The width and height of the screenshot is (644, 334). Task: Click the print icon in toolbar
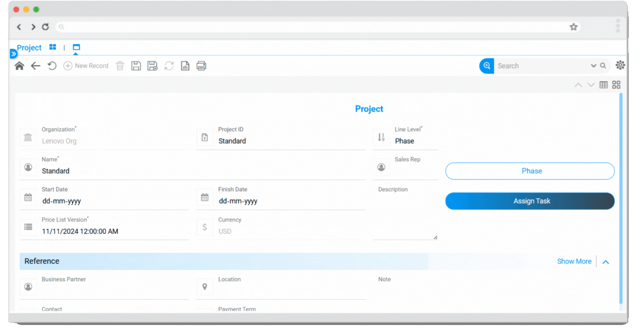pos(201,66)
